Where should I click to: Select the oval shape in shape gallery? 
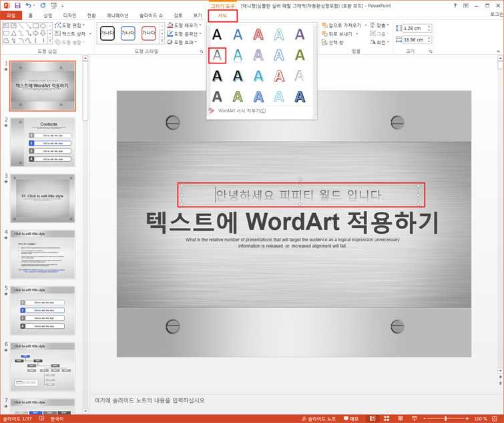pyautogui.click(x=43, y=26)
